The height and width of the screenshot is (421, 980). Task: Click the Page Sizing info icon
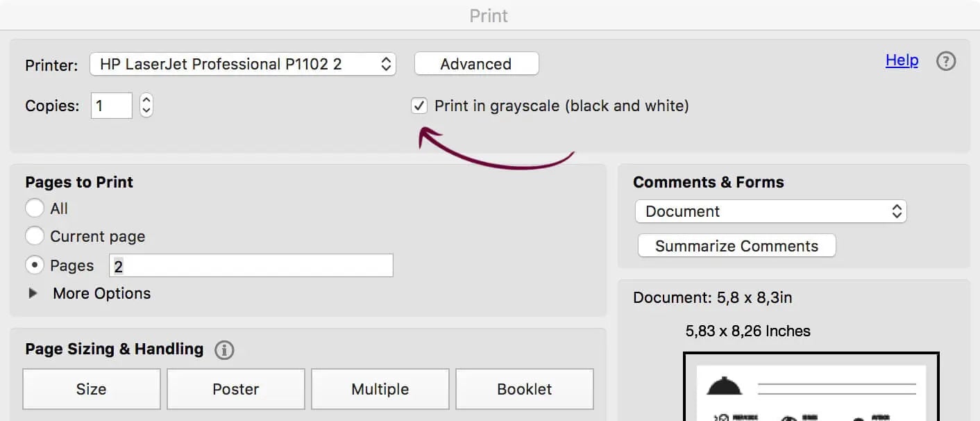[x=224, y=350]
